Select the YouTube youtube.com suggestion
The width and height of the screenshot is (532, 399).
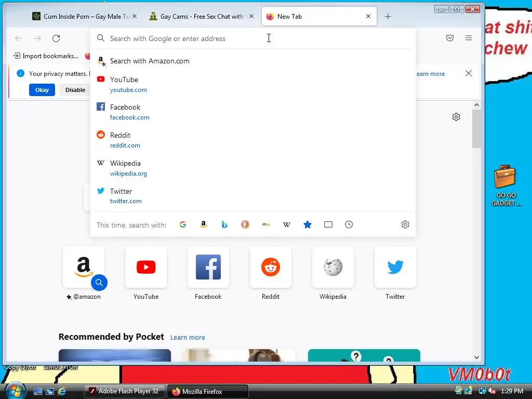pos(253,85)
